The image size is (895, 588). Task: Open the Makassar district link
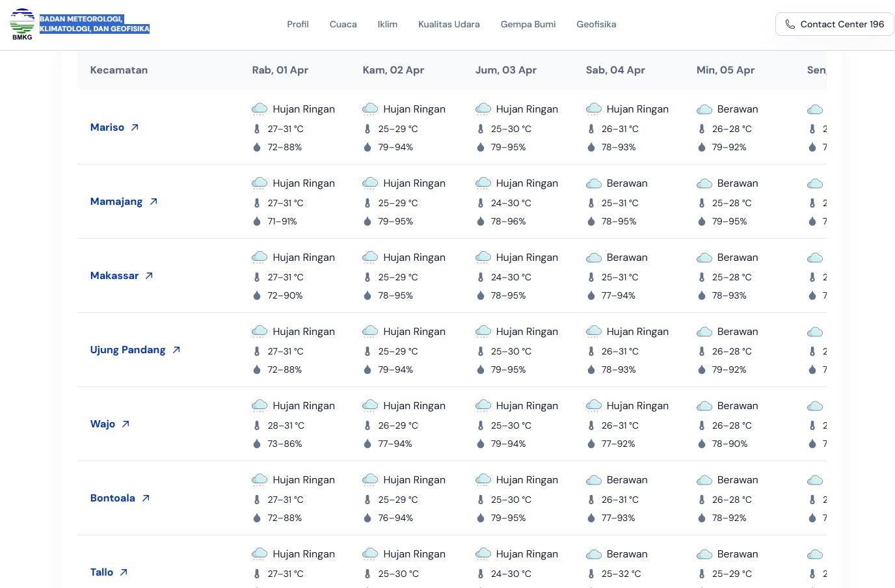tap(114, 276)
